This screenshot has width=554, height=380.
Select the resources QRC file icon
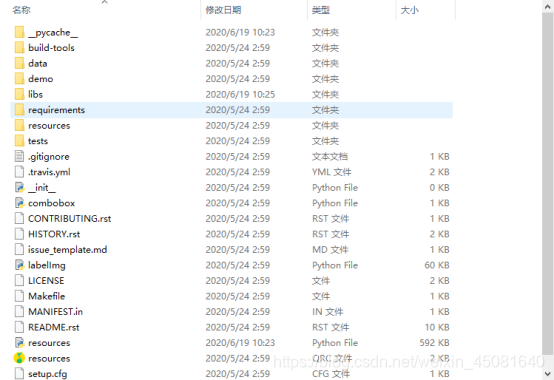pyautogui.click(x=19, y=358)
